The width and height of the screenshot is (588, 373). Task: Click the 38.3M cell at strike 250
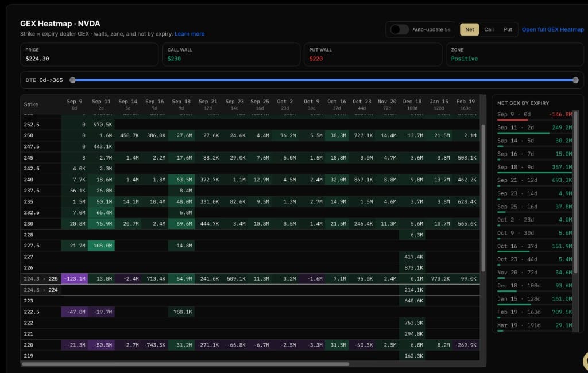coord(336,135)
